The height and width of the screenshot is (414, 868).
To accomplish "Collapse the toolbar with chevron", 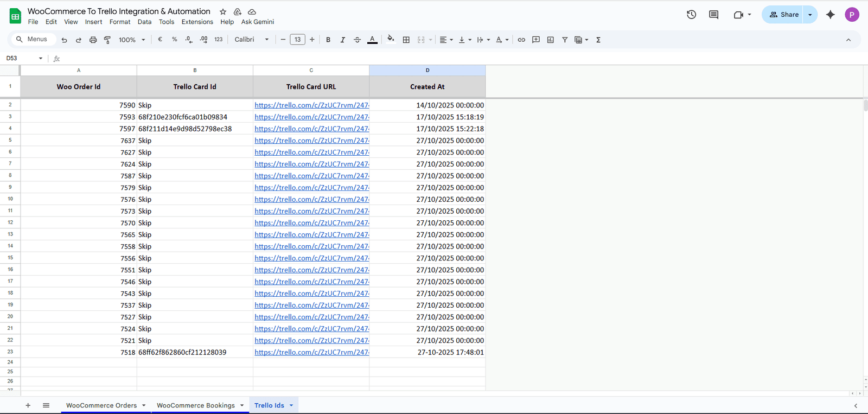I will click(848, 40).
